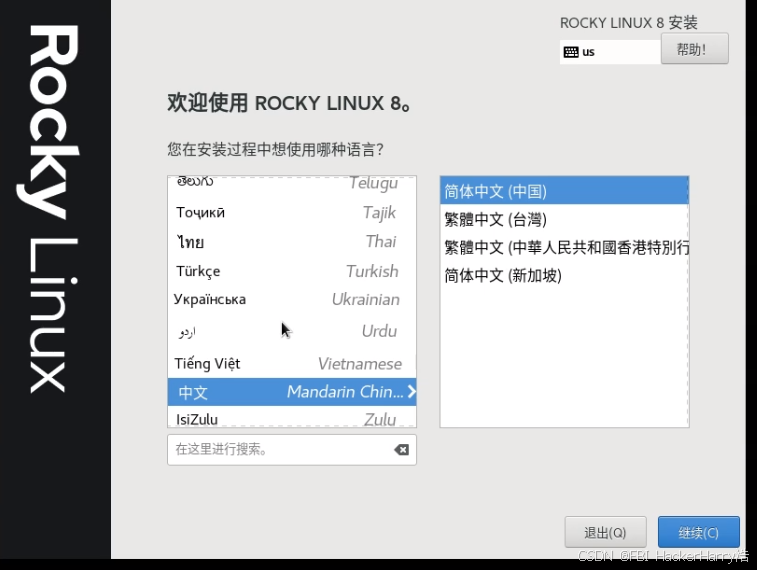
Task: Choose IsiZulu Zulu language
Action: point(292,417)
